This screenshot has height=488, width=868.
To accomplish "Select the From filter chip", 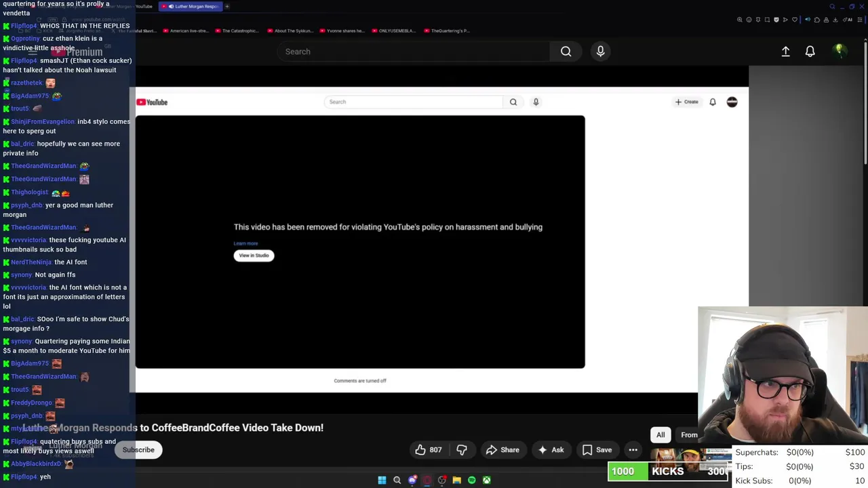I will click(688, 435).
